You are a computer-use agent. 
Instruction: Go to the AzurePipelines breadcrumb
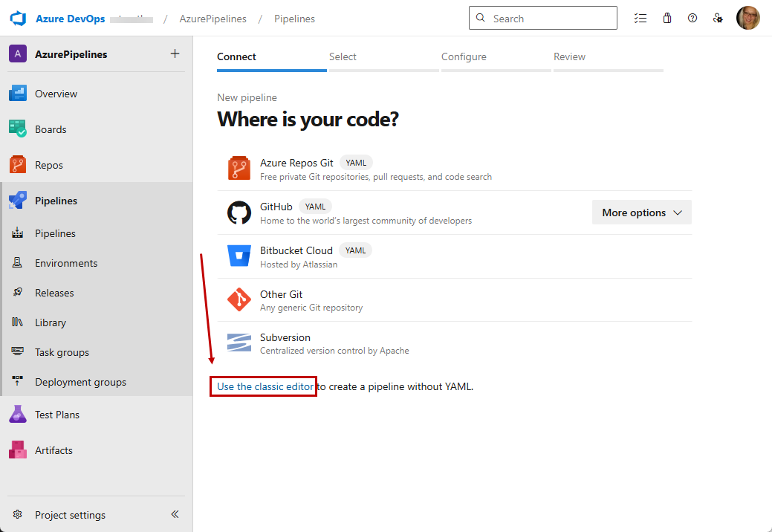(213, 19)
